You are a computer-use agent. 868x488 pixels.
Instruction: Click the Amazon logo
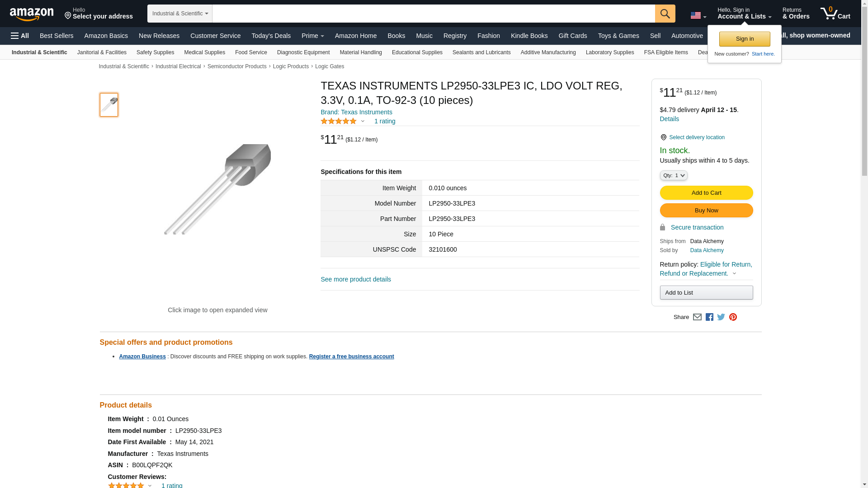(x=32, y=14)
